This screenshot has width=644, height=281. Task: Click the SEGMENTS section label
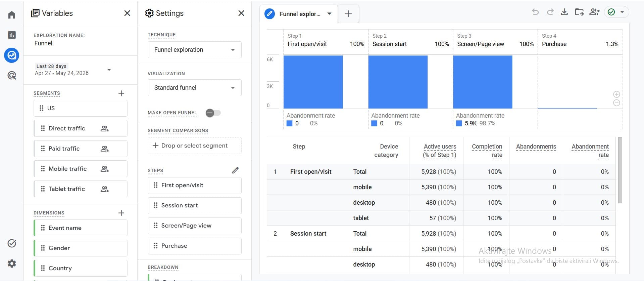47,93
